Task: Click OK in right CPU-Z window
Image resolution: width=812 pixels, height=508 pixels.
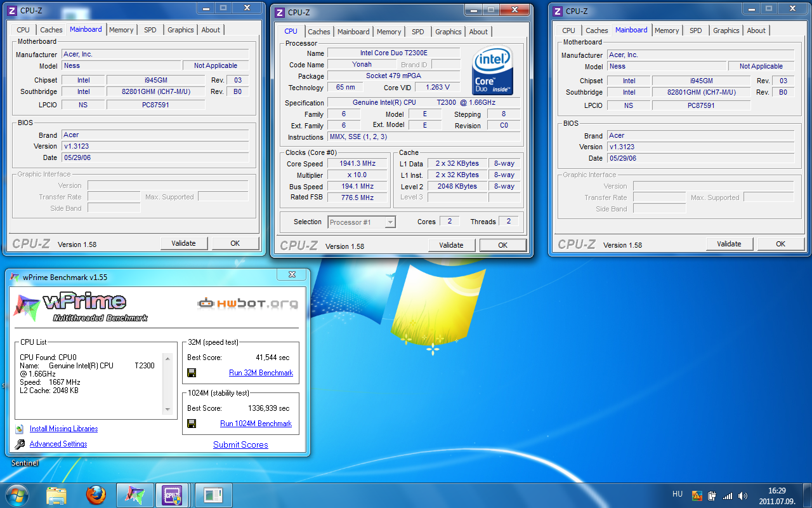Action: [x=781, y=244]
